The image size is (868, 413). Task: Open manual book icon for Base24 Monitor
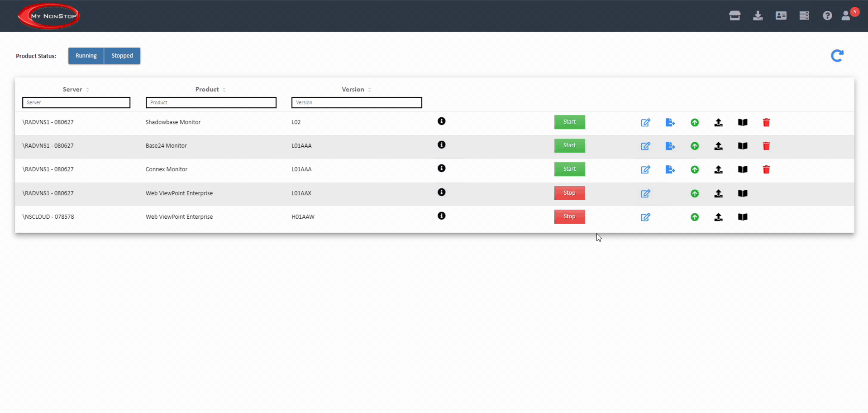tap(743, 146)
